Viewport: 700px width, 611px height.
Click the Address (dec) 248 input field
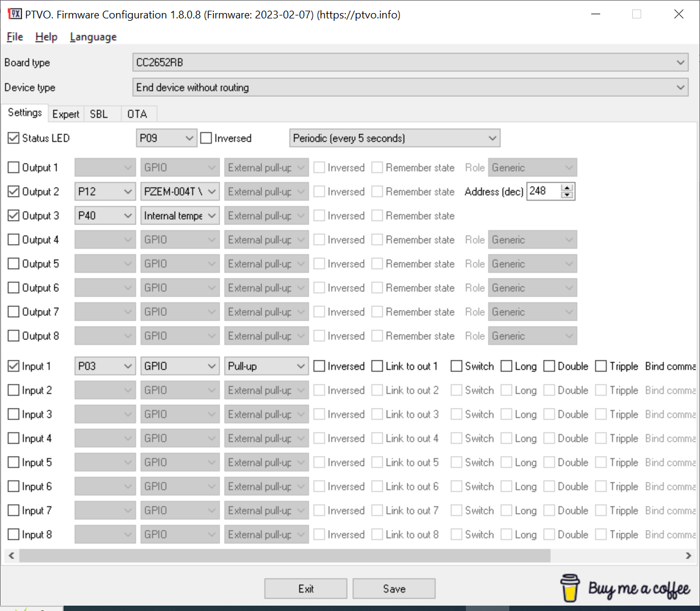pos(544,191)
